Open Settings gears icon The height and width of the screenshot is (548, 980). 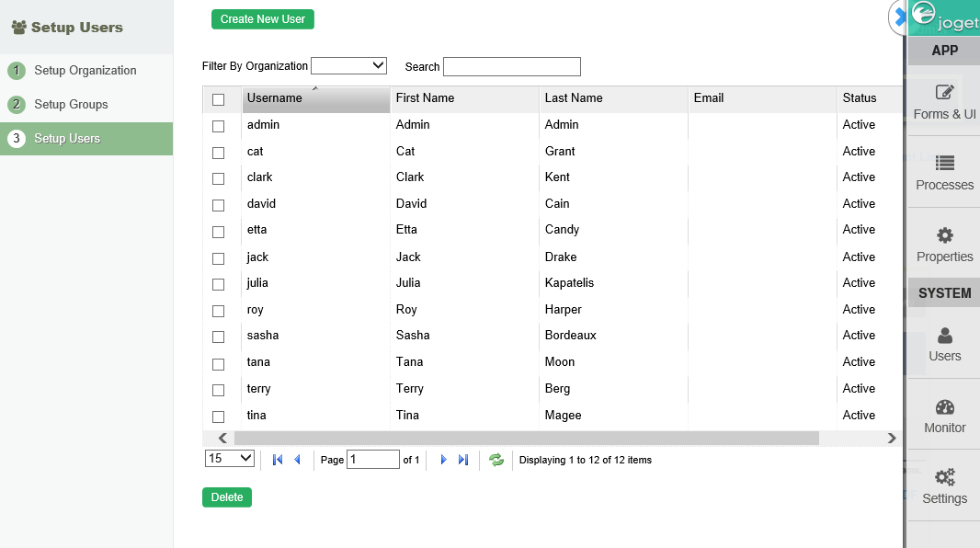click(x=944, y=478)
